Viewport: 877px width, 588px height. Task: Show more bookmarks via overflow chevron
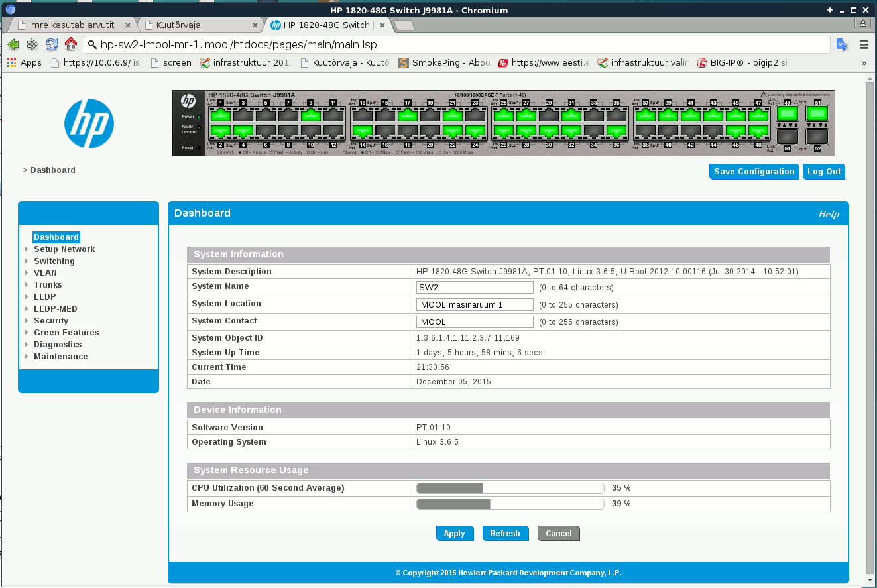(864, 63)
